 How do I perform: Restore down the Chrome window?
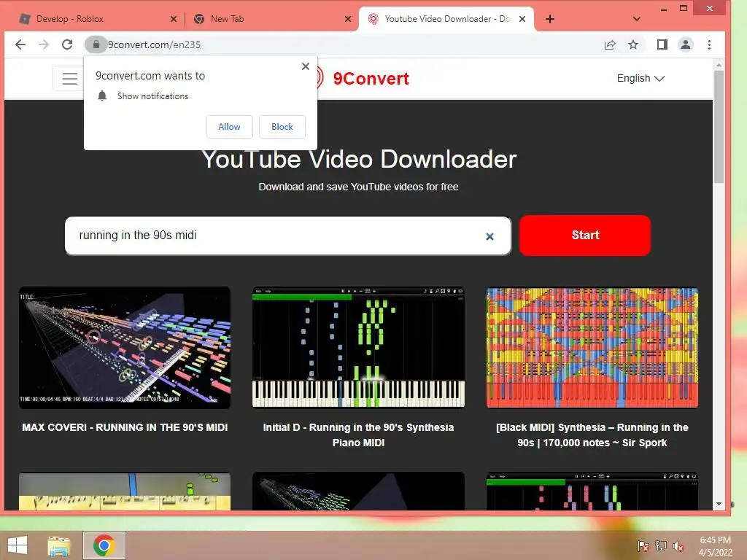(x=684, y=9)
